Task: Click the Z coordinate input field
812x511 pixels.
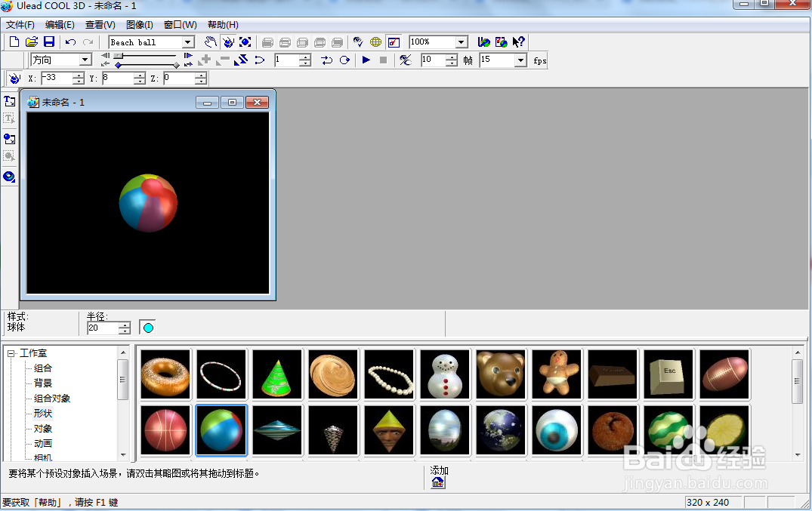Action: point(179,78)
